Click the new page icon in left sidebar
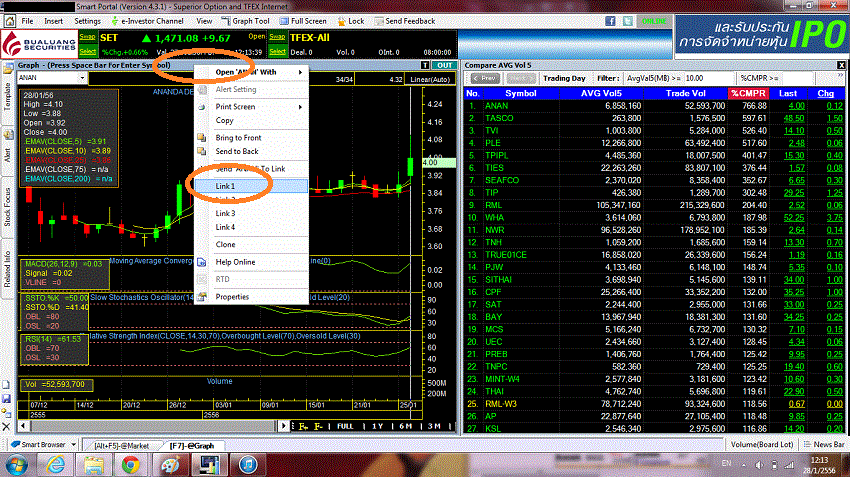Viewport: 850px width, 477px height. (6, 385)
